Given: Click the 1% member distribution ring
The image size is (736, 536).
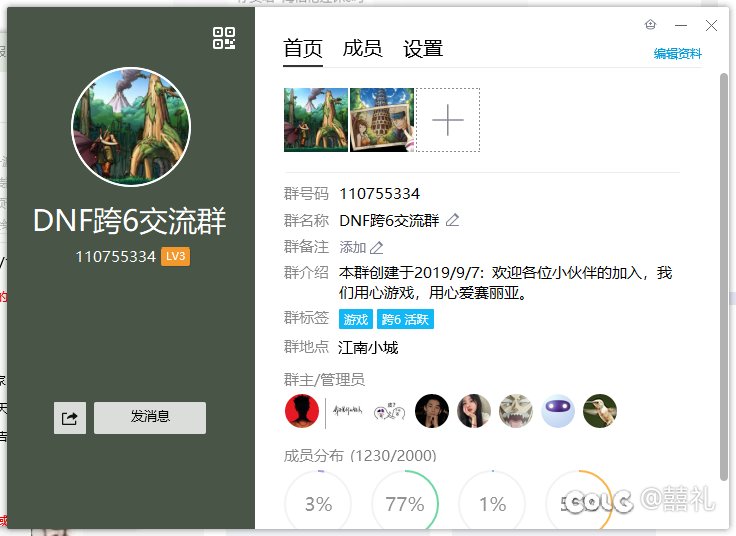Looking at the screenshot, I should (x=492, y=502).
